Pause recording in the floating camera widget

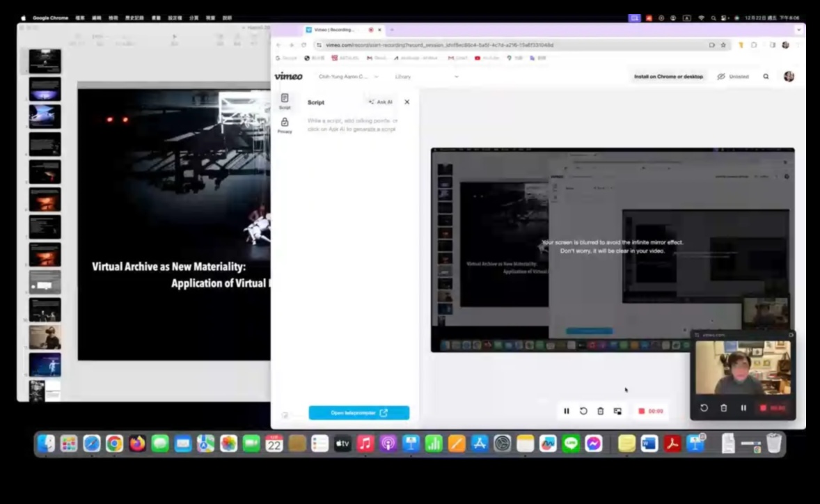743,408
